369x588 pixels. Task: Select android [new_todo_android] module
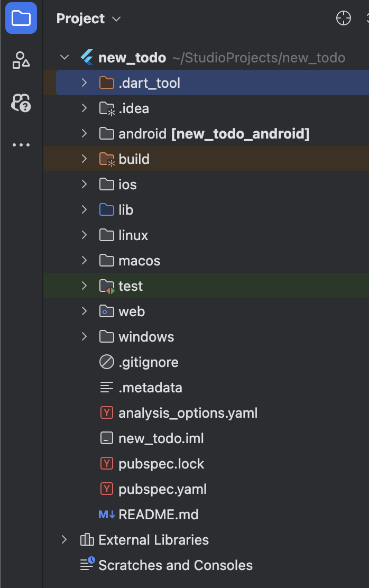pos(214,134)
